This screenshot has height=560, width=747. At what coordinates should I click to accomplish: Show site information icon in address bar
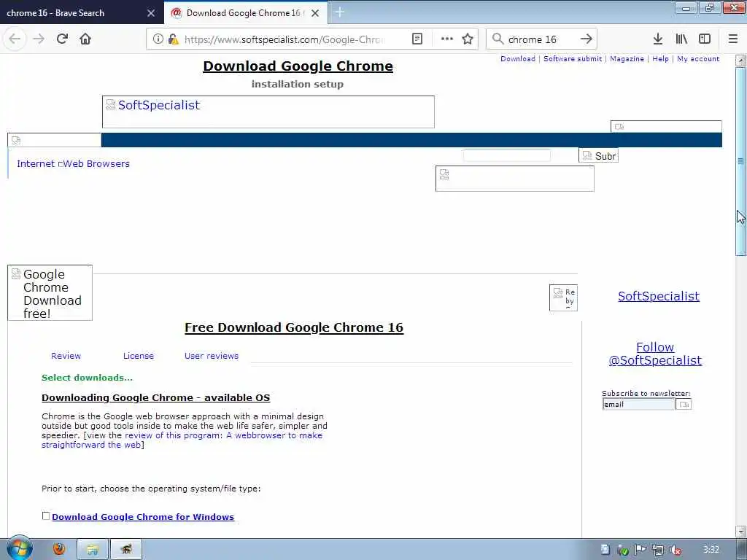pos(158,39)
